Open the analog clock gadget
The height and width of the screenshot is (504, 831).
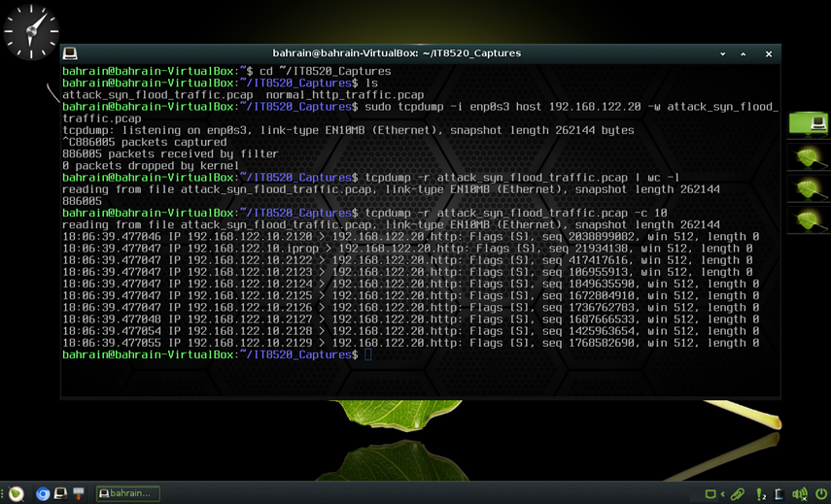coord(31,31)
